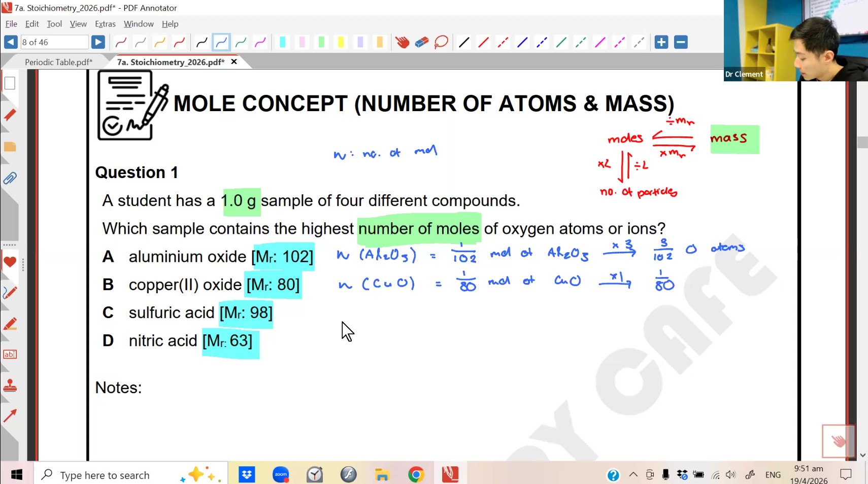Choose the pink highlighter swatch
Viewport: 868px width, 484px height.
pyautogui.click(x=302, y=42)
